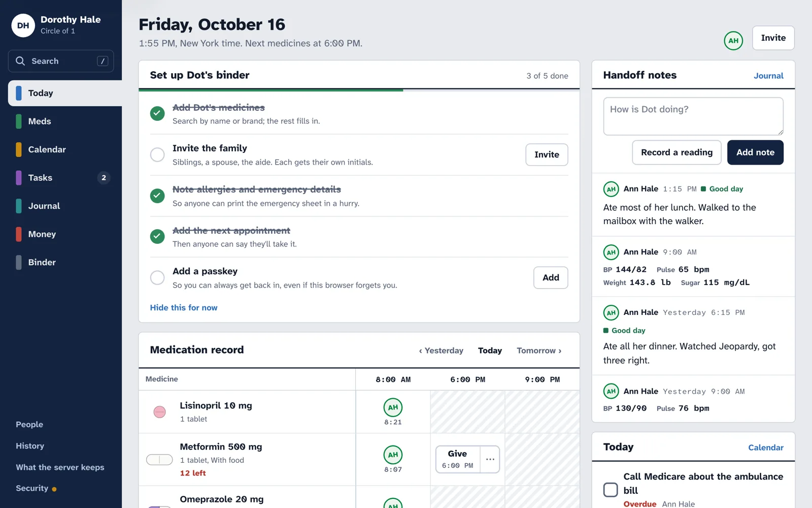Click AH given mark for Lisinopril 8:21
The height and width of the screenshot is (508, 812).
pyautogui.click(x=393, y=407)
